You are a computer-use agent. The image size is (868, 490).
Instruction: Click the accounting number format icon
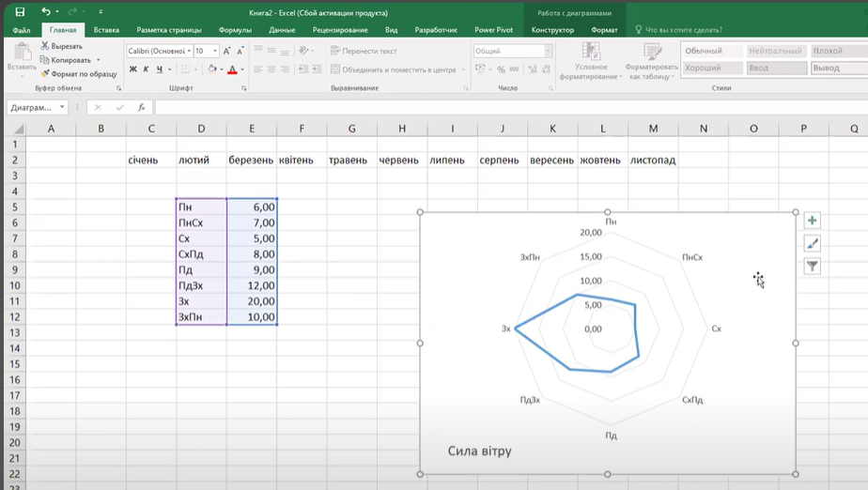(480, 69)
